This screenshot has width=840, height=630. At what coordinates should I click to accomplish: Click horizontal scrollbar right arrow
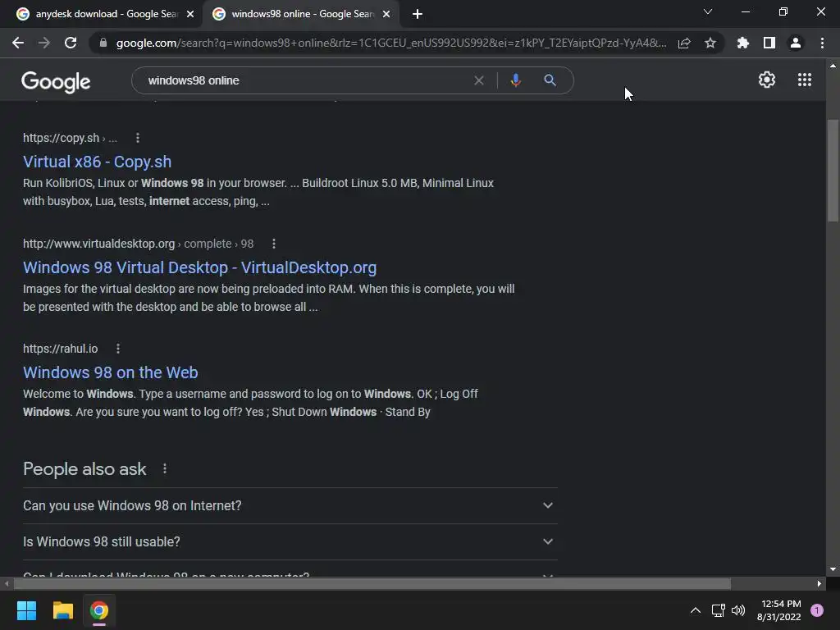coord(819,583)
